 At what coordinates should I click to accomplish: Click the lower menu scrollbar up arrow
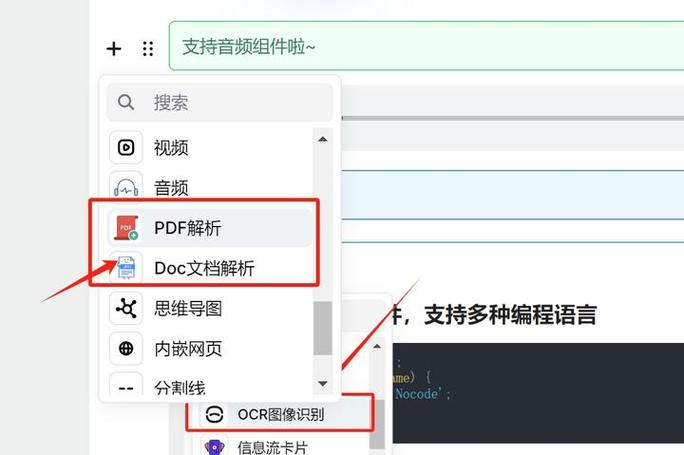coord(377,347)
